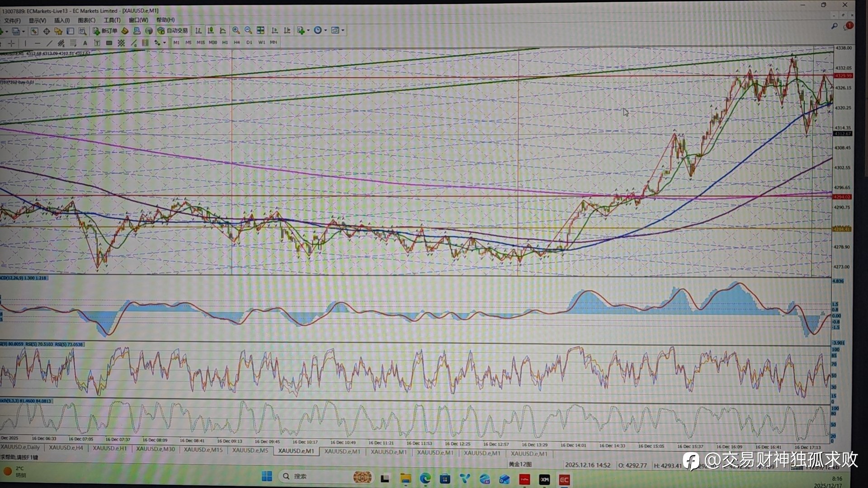Open the 插入(I) menu

pos(62,20)
